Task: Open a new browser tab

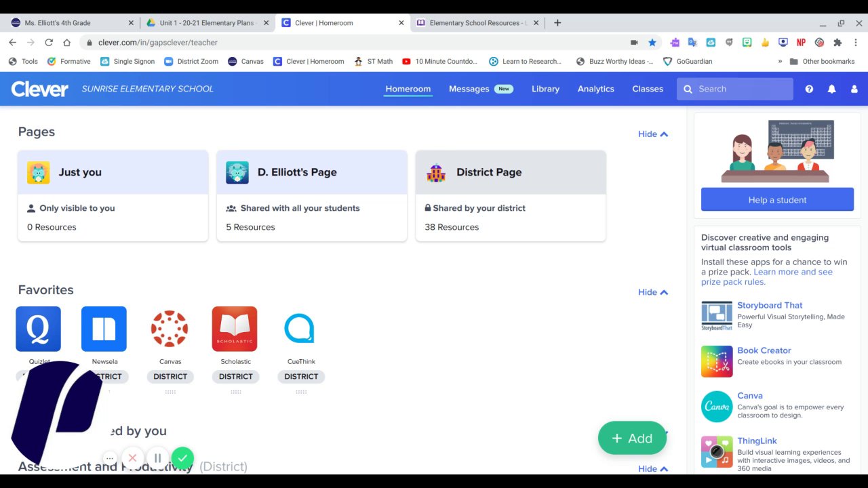Action: pyautogui.click(x=557, y=22)
